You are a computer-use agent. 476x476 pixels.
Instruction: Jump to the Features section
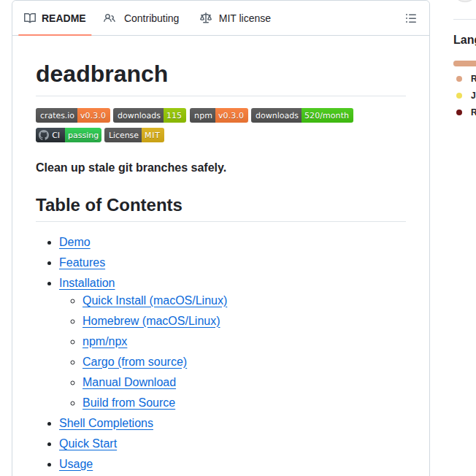pos(82,263)
